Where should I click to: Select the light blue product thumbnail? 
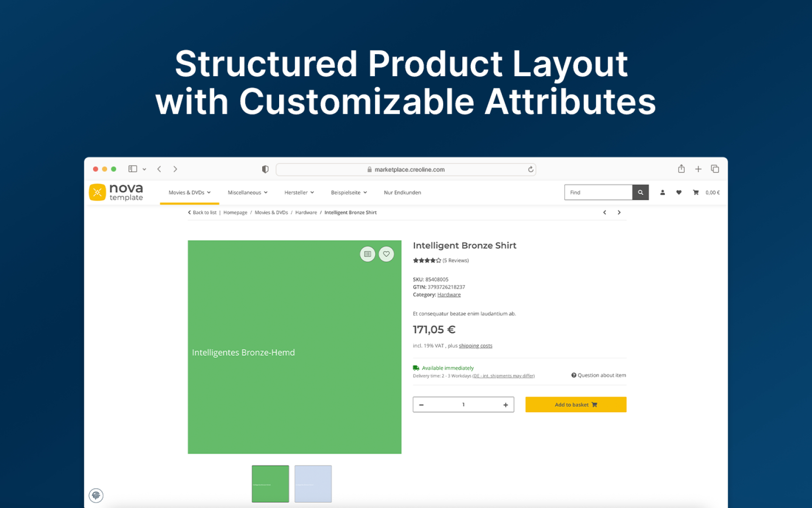[x=313, y=484]
